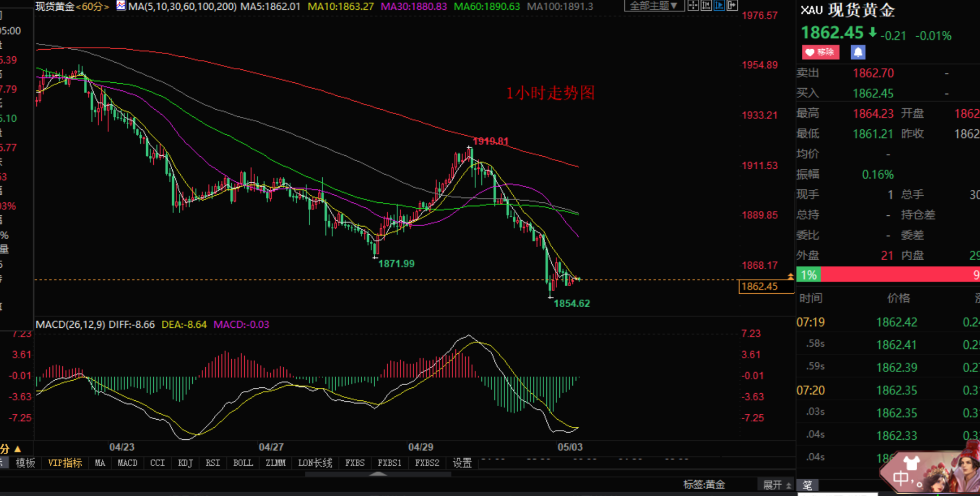Click the 标签:黄金 tag label

click(x=703, y=485)
